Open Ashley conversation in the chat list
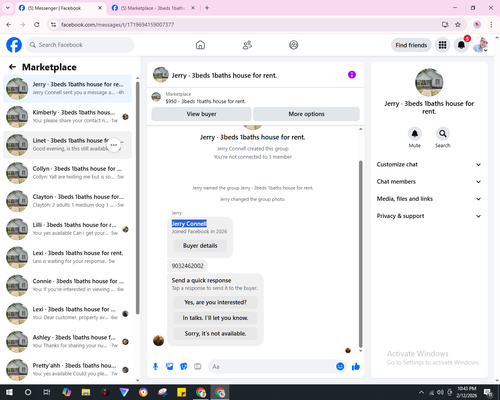 tap(67, 341)
